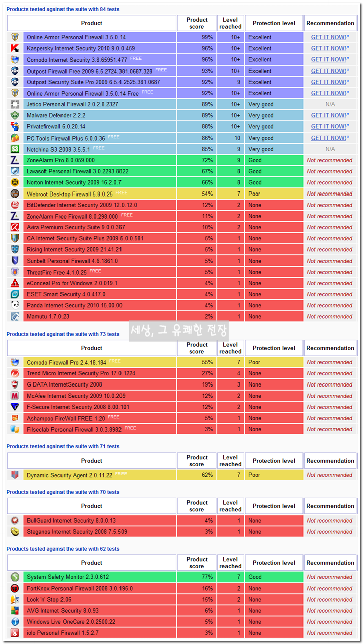
Task: Click GET IT NOW for Comodo Internet Security
Action: click(330, 59)
